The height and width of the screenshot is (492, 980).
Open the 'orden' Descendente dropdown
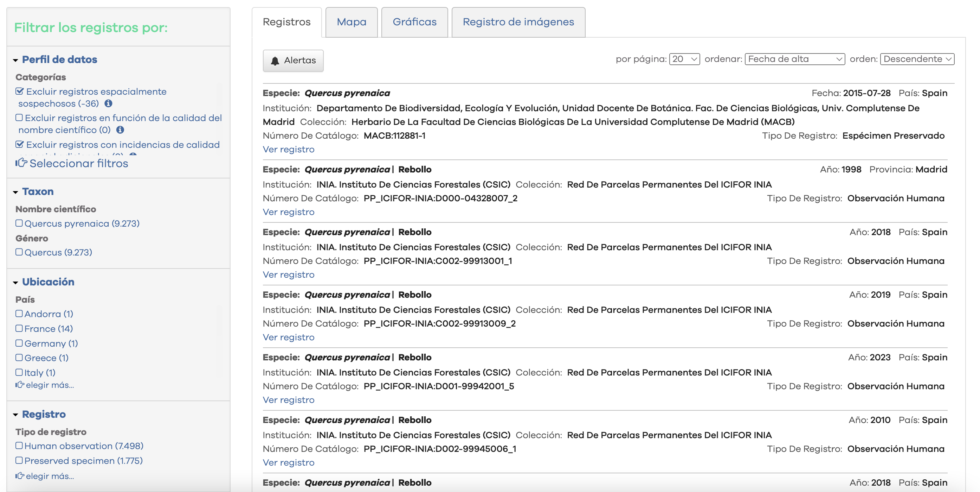coord(916,59)
